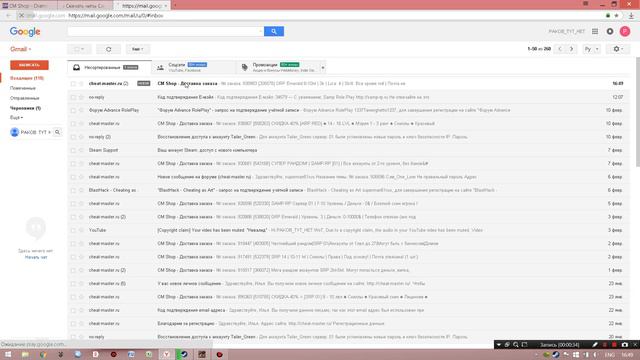Image resolution: width=640 pixels, height=360 pixels.
Task: Open YouTube Copyright claim email
Action: coord(349,230)
